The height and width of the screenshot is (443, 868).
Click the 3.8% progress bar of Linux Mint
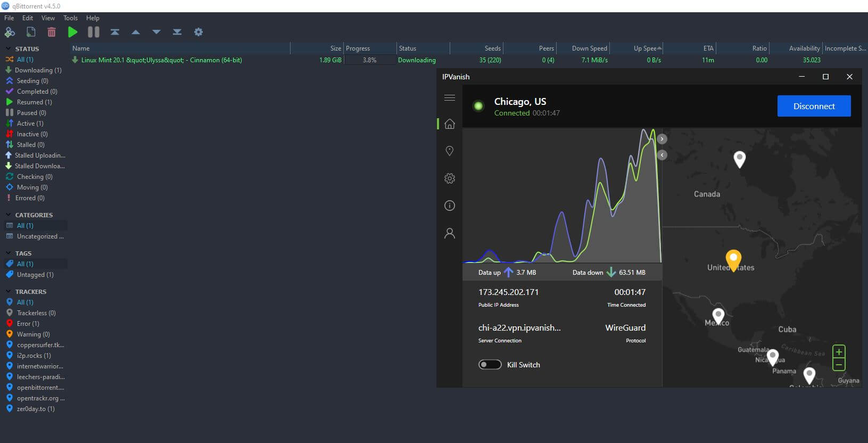click(x=370, y=60)
